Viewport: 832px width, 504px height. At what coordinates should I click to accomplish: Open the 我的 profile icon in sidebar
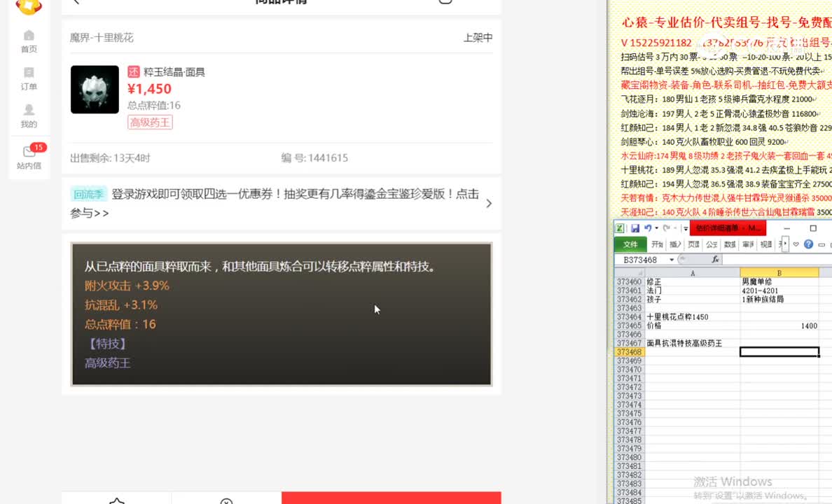pyautogui.click(x=29, y=116)
